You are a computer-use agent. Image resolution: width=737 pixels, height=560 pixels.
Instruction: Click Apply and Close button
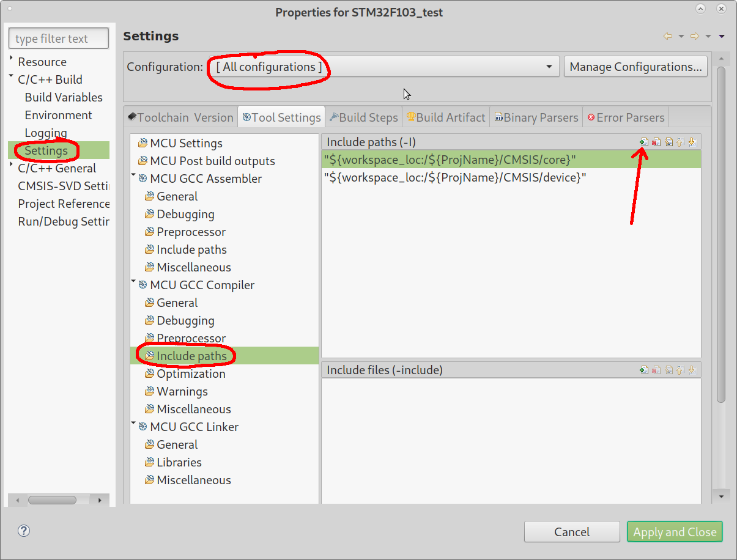[x=675, y=532]
